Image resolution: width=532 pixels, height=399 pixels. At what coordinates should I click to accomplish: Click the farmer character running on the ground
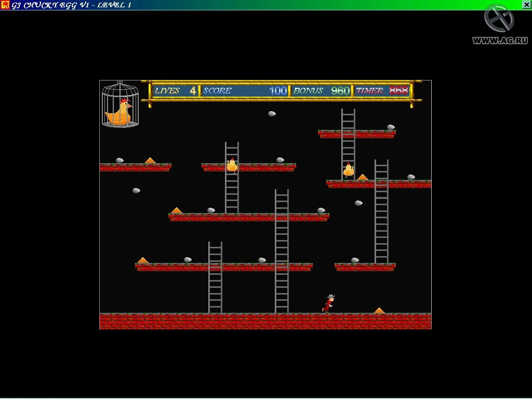click(x=328, y=303)
